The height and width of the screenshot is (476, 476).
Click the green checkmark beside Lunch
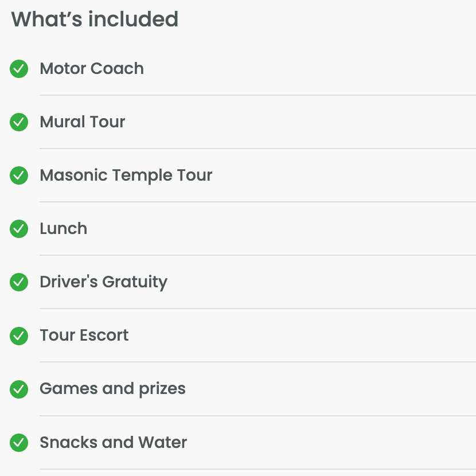tap(19, 229)
